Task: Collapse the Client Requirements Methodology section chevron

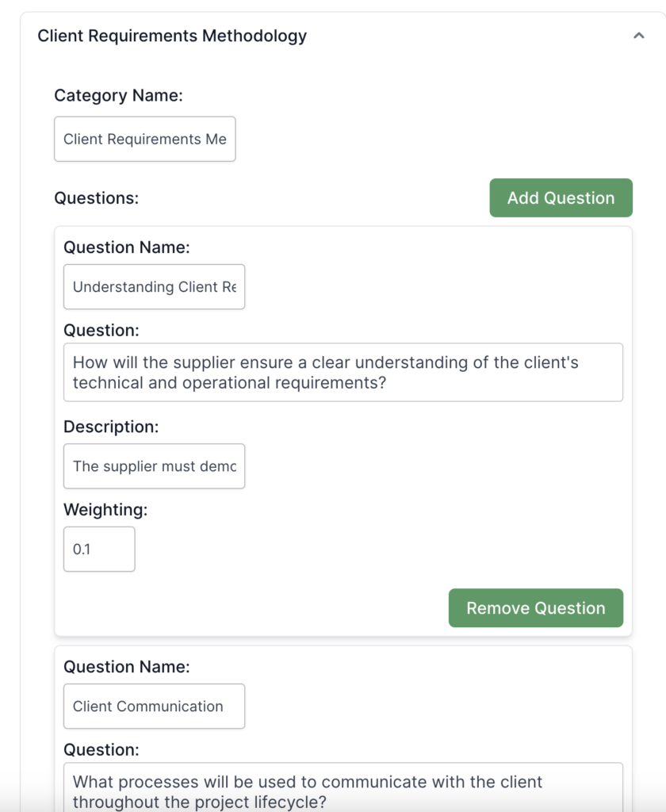Action: 638,36
